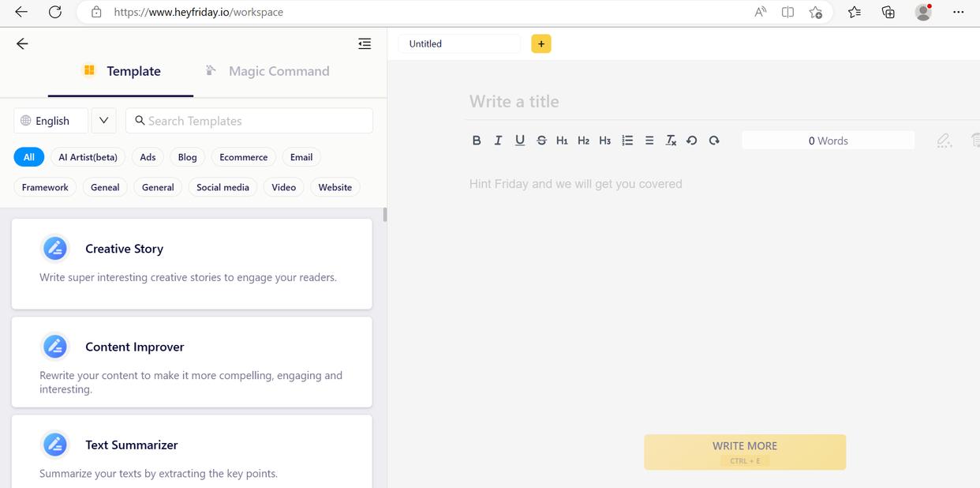Expand the chevron next to English
The height and width of the screenshot is (488, 980).
point(104,121)
